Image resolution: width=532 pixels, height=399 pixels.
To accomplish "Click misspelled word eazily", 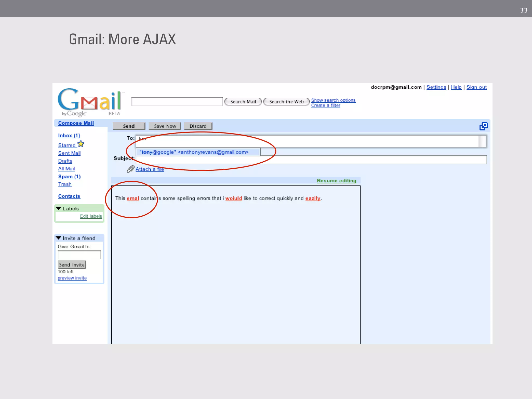I will [x=313, y=198].
